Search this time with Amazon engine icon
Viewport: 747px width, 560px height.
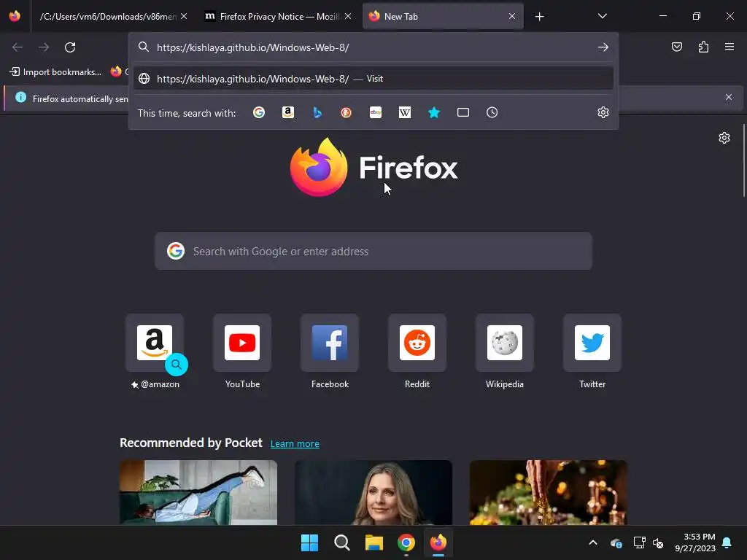(x=287, y=112)
